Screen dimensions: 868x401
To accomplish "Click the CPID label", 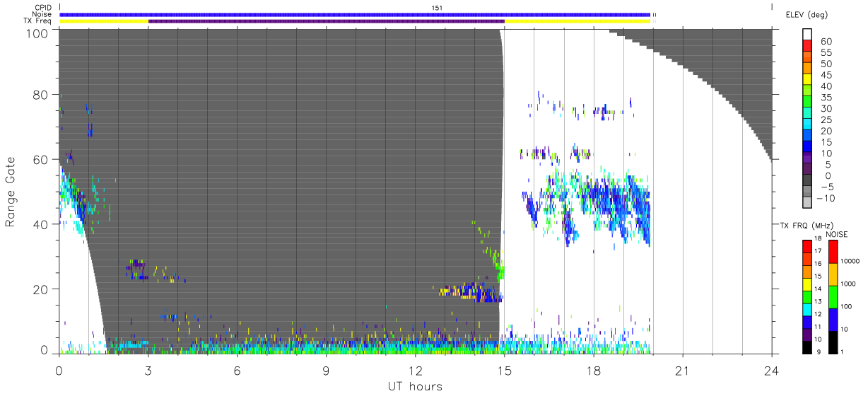I will pos(43,8).
